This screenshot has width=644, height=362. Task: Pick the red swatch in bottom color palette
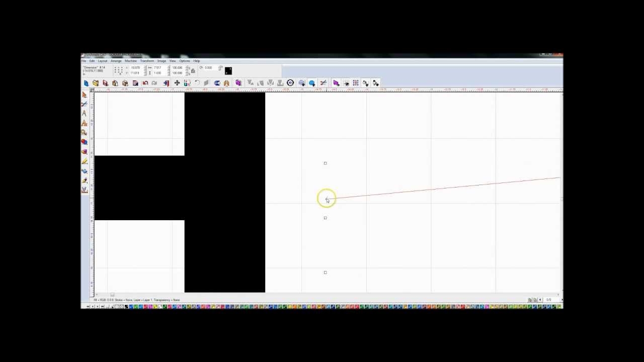(x=146, y=306)
